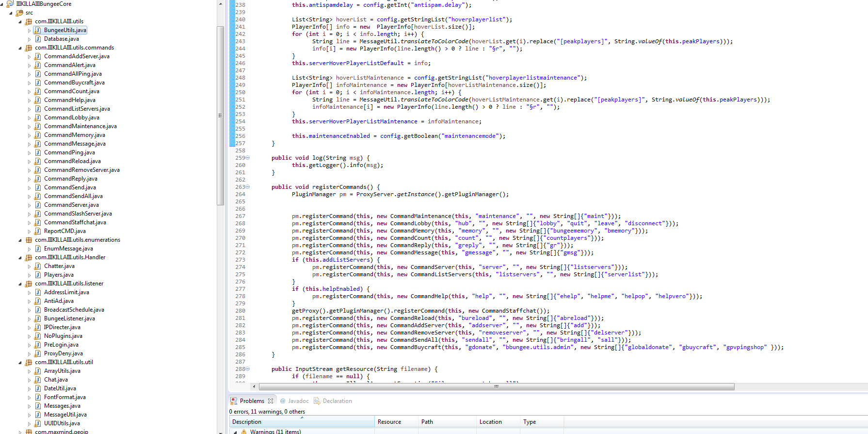Click the editor horizontal scrollbar thumb
Screen dimensions: 868x434
pos(497,387)
